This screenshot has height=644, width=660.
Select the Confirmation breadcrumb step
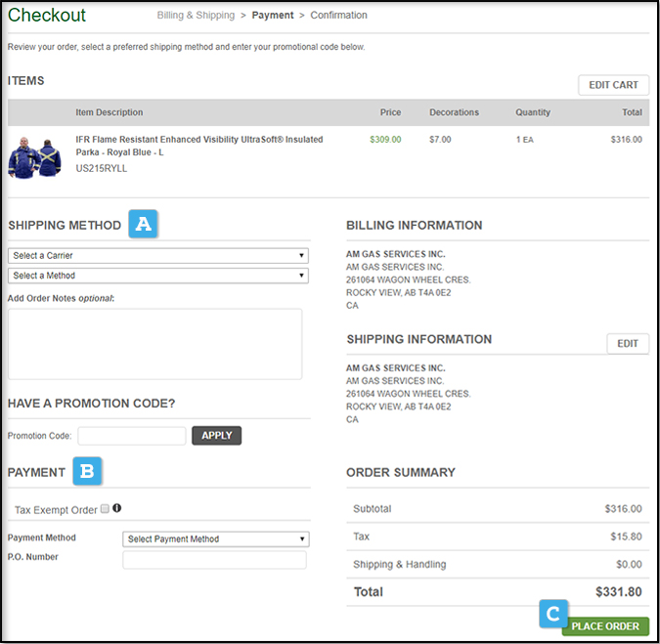[338, 16]
